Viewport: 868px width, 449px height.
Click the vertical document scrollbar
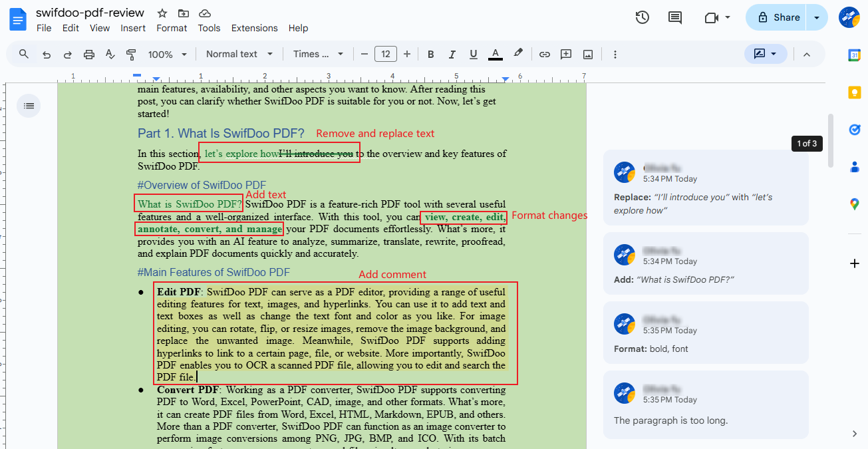[x=830, y=140]
